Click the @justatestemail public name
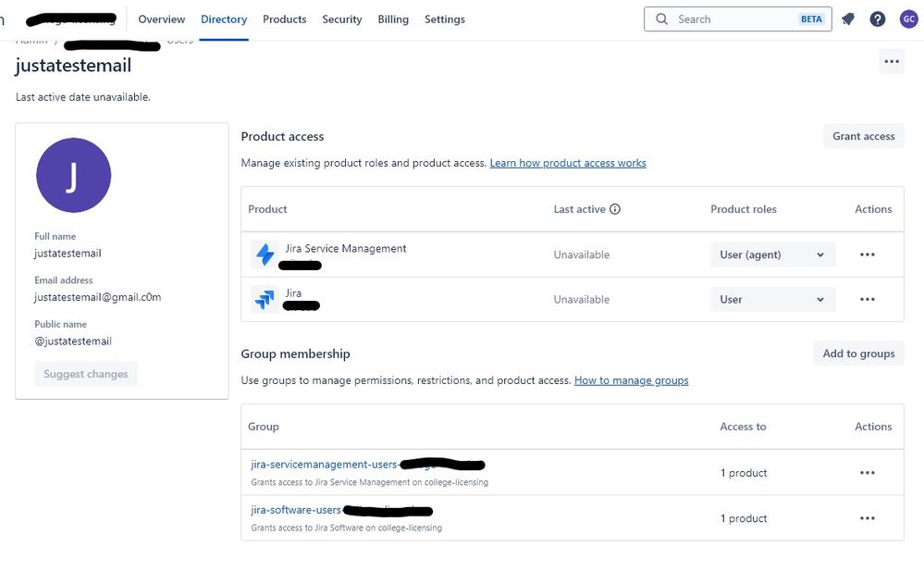 (73, 341)
